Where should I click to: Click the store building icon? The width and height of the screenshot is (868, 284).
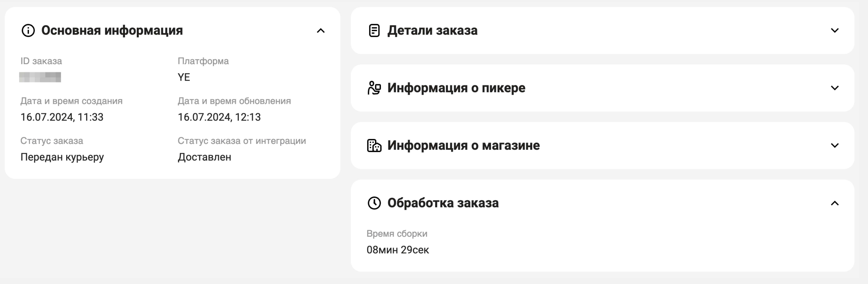click(x=374, y=146)
